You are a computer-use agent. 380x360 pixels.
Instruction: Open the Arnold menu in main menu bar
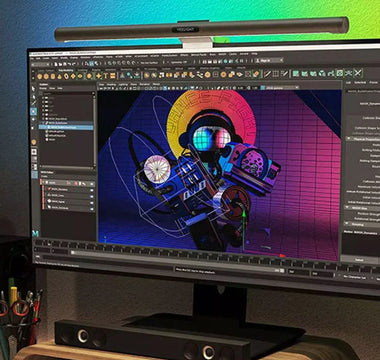click(244, 54)
